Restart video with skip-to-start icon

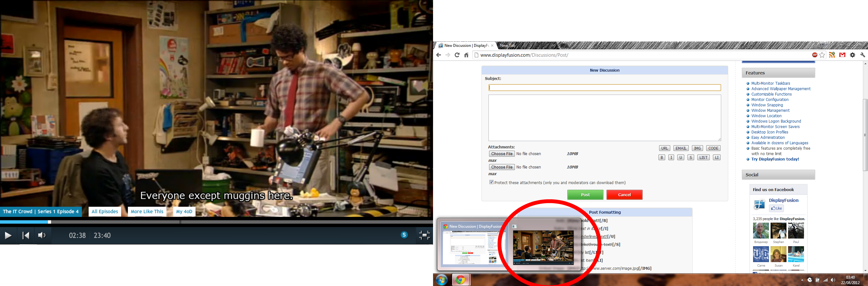click(x=25, y=235)
